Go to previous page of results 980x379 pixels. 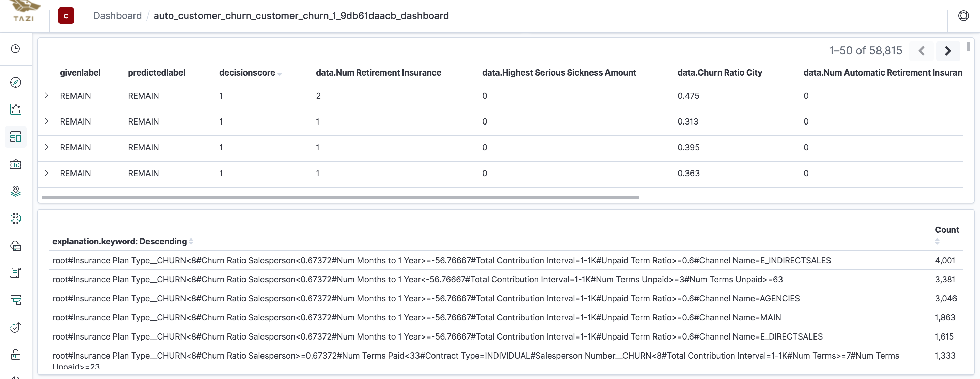(921, 51)
